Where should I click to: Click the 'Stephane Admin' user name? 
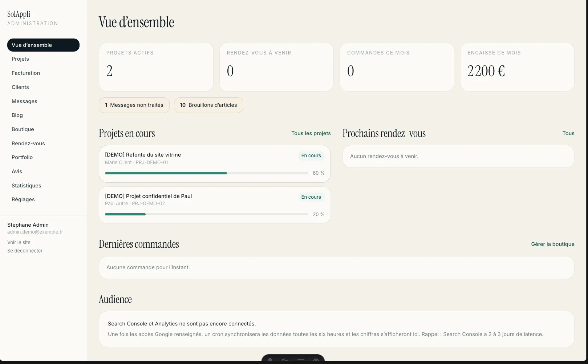tap(28, 225)
